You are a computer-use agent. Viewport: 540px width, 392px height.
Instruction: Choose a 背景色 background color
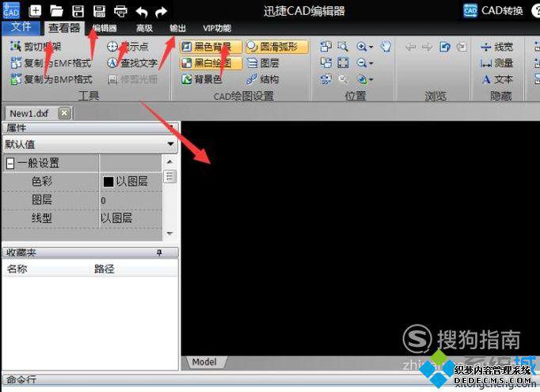[201, 79]
